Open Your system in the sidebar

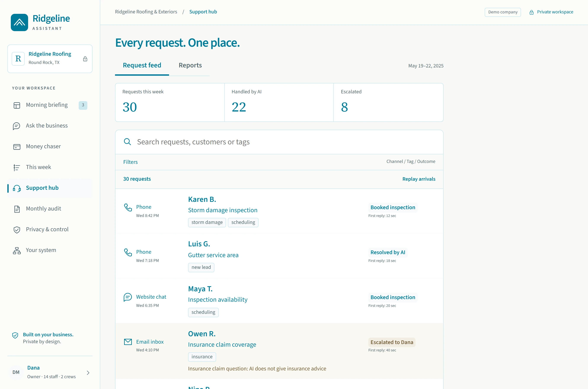click(50, 250)
